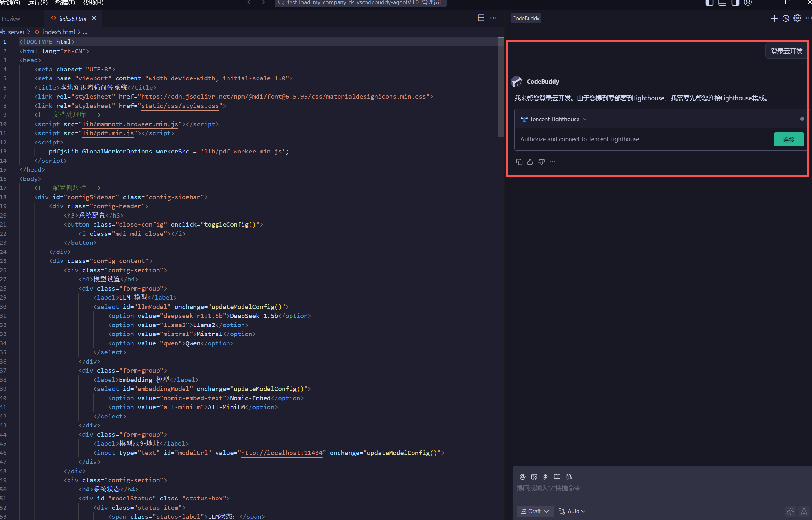812x520 pixels.
Task: Click the Figma import icon
Action: pos(545,476)
